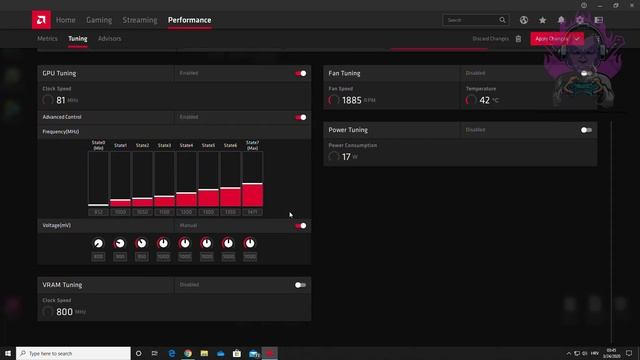Screen dimensions: 640x360
Task: Open the Windows notification center icon
Action: point(629,353)
